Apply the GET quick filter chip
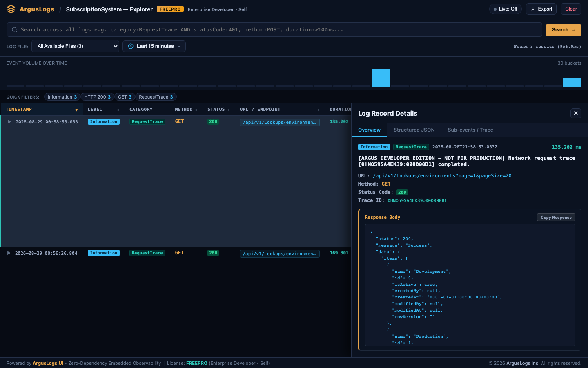The image size is (588, 368). (x=125, y=97)
